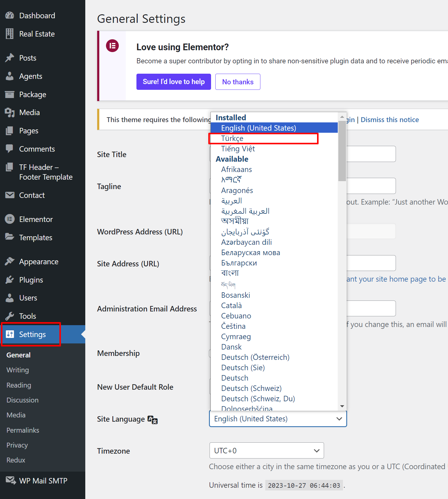Click the Media library icon in sidebar
This screenshot has height=499, width=448.
point(10,113)
